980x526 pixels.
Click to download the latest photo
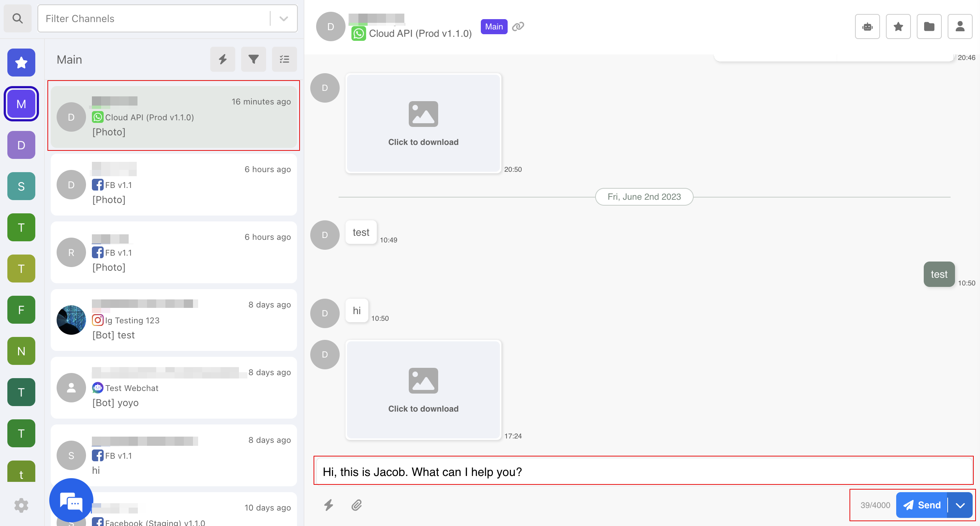coord(423,390)
